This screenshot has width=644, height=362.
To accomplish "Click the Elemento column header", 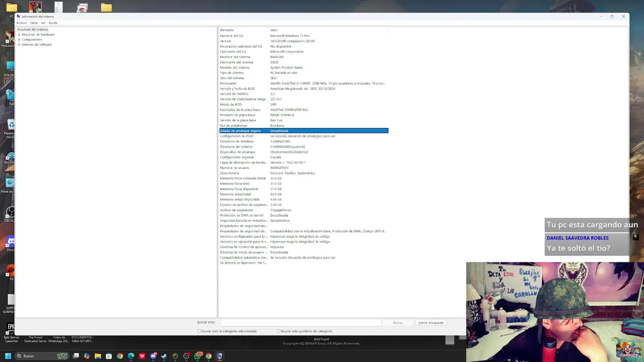I will coord(244,30).
